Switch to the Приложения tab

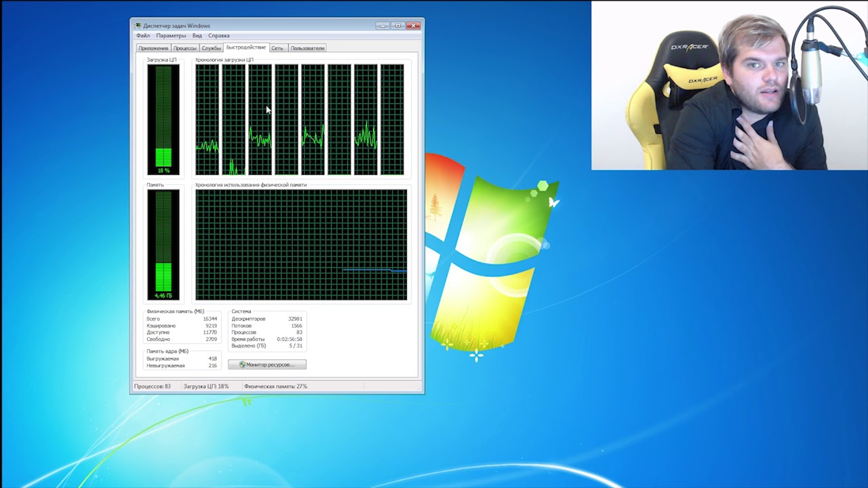pos(153,48)
